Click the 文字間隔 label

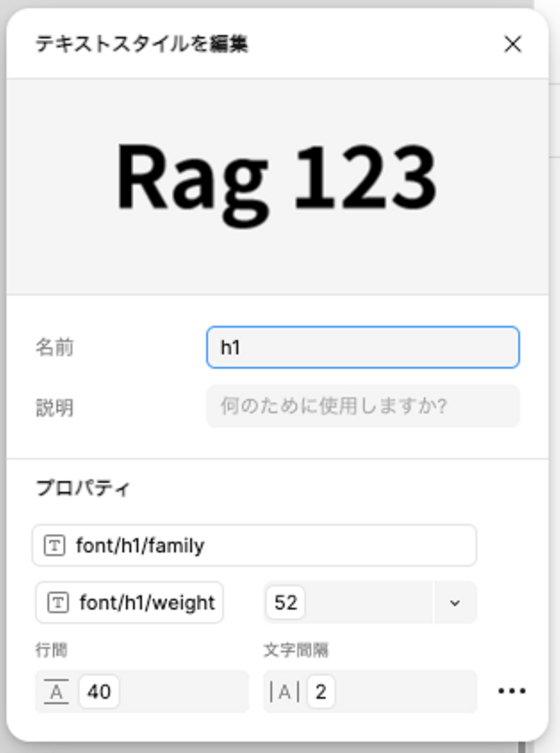click(x=296, y=650)
